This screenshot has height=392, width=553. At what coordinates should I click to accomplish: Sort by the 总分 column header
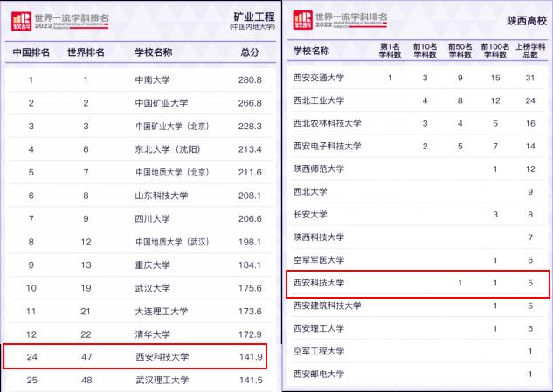[250, 52]
